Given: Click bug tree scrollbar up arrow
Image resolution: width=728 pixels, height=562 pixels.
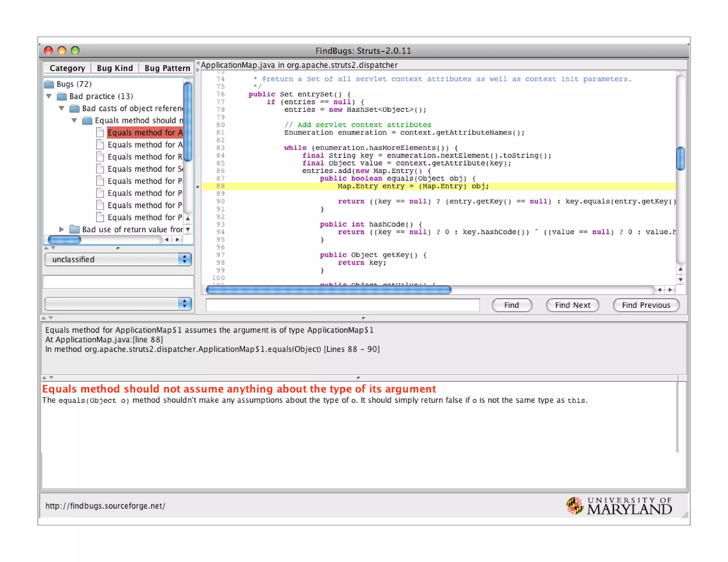Looking at the screenshot, I should click(x=188, y=218).
